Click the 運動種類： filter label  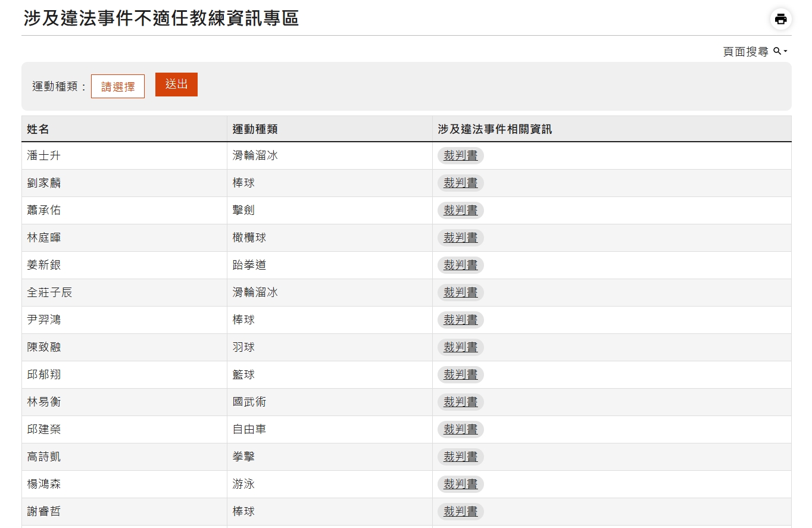coord(60,87)
